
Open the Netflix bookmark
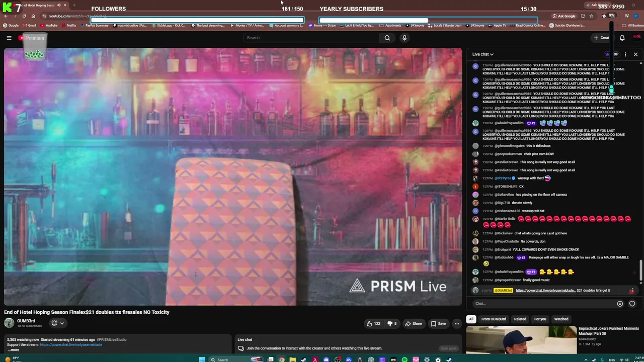pyautogui.click(x=69, y=25)
